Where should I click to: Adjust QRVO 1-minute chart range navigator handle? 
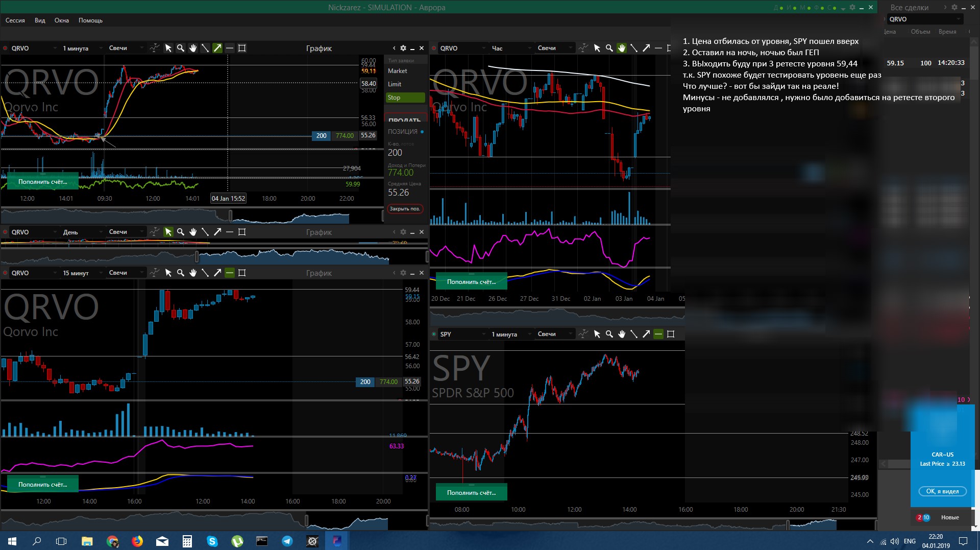pos(231,216)
